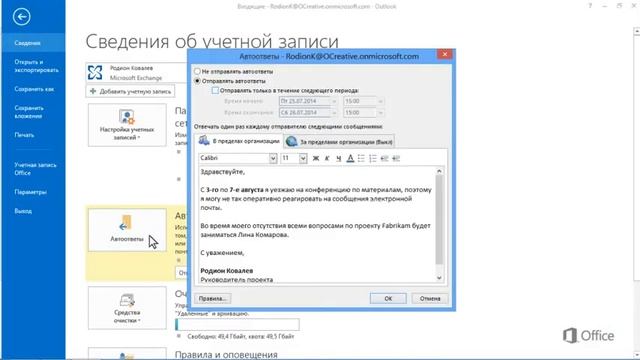Switch to В пределах организации tab
Screen dimensions: 640x360
point(238,141)
